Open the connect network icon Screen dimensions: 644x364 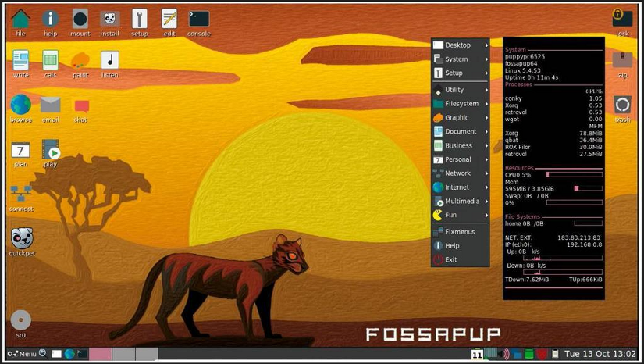(21, 194)
